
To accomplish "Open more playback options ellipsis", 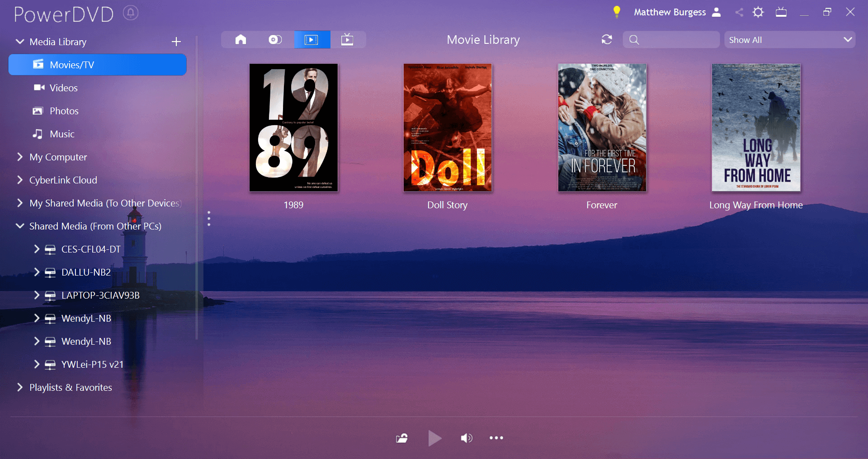I will [496, 438].
